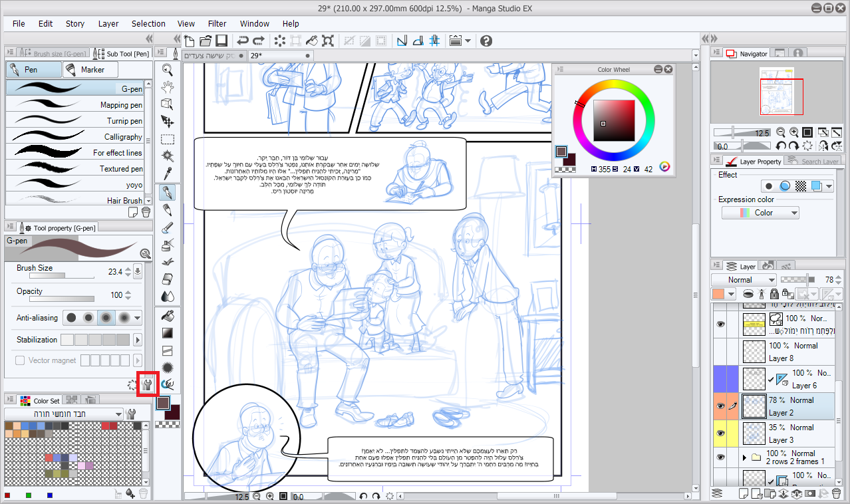The width and height of the screenshot is (850, 504).
Task: Expand the Anti-aliasing options arrow
Action: (x=137, y=318)
